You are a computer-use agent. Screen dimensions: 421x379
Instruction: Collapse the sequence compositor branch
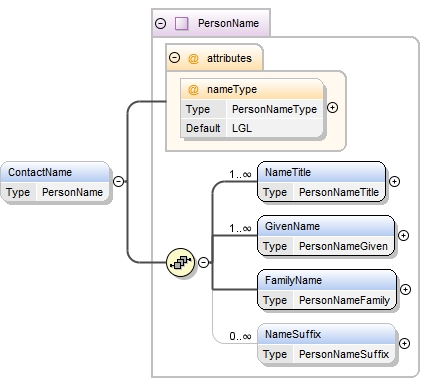click(x=204, y=262)
